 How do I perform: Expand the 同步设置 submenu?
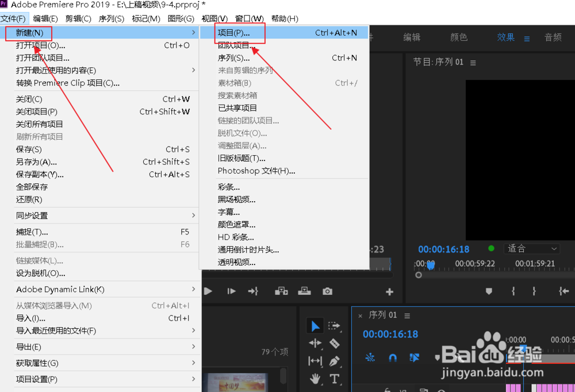(99, 216)
